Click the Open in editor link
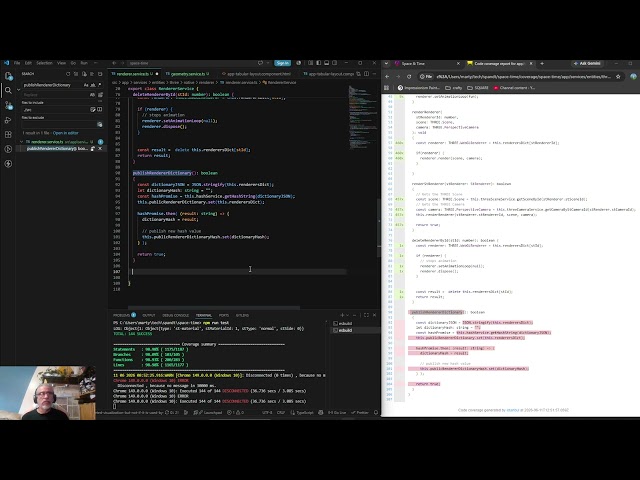This screenshot has width=640, height=480. point(65,133)
